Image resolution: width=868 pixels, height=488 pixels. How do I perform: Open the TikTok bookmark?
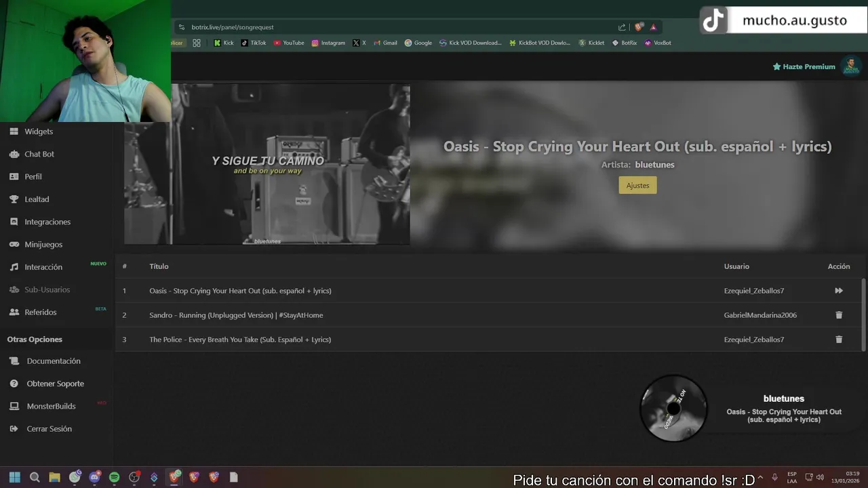coord(254,43)
